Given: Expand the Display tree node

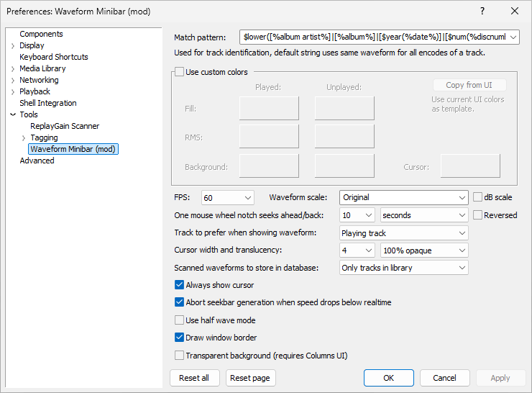Looking at the screenshot, I should pos(13,45).
